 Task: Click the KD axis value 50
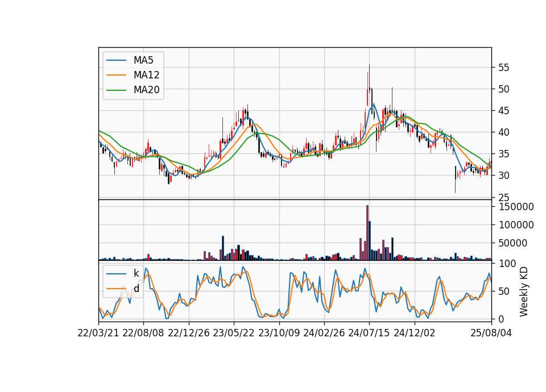(x=504, y=291)
